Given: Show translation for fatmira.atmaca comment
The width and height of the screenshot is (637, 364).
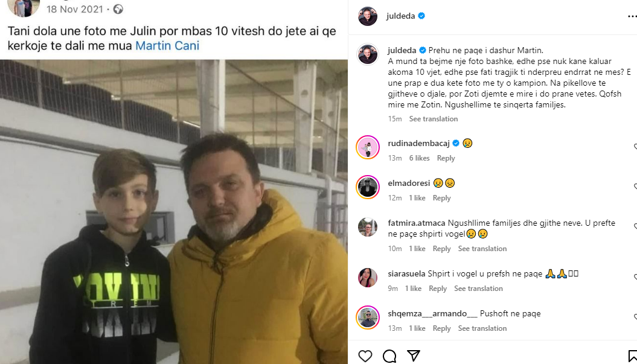Looking at the screenshot, I should click(482, 249).
